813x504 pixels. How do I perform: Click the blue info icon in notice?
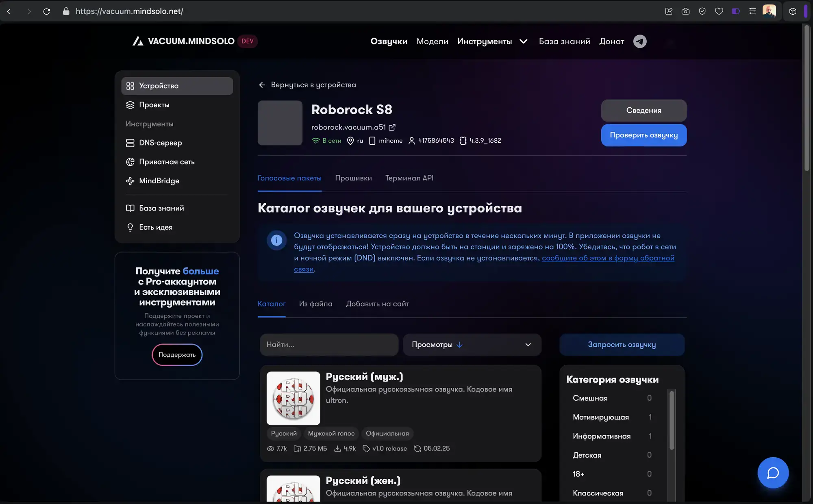click(276, 240)
